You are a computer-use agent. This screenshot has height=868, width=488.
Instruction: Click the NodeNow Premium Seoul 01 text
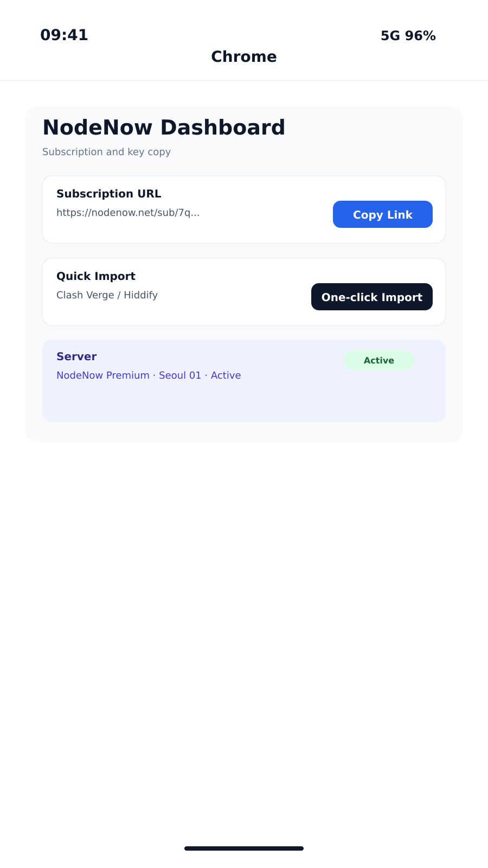click(149, 375)
